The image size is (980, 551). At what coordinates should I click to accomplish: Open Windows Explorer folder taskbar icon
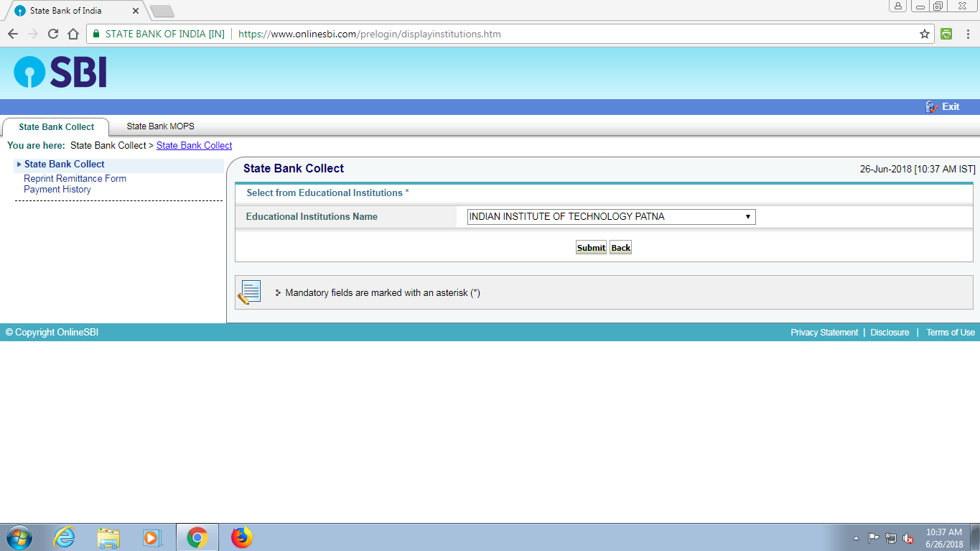click(109, 537)
